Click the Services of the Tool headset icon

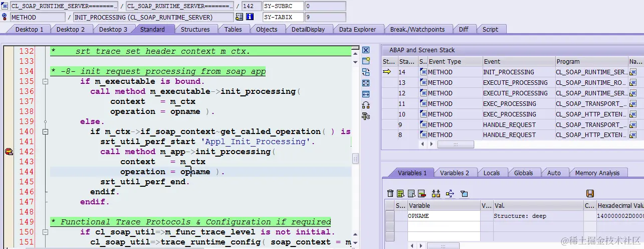366,105
